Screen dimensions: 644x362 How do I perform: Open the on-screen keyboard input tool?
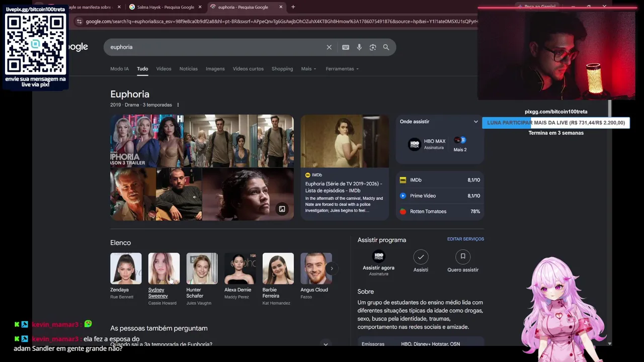[346, 47]
